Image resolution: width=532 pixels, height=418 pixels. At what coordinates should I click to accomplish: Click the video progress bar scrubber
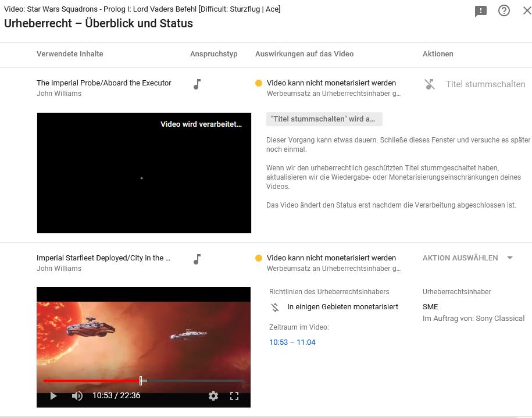tap(141, 381)
